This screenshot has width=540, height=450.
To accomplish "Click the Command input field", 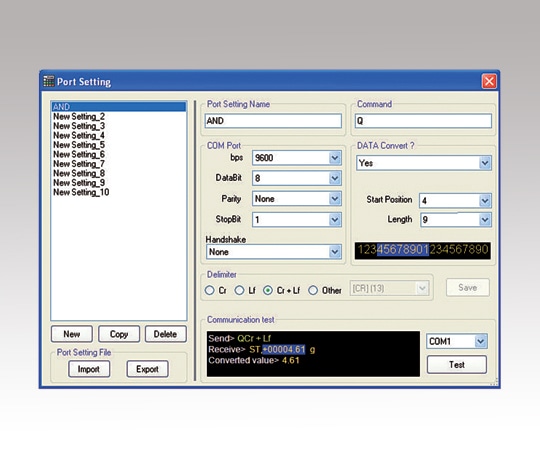I will [423, 121].
